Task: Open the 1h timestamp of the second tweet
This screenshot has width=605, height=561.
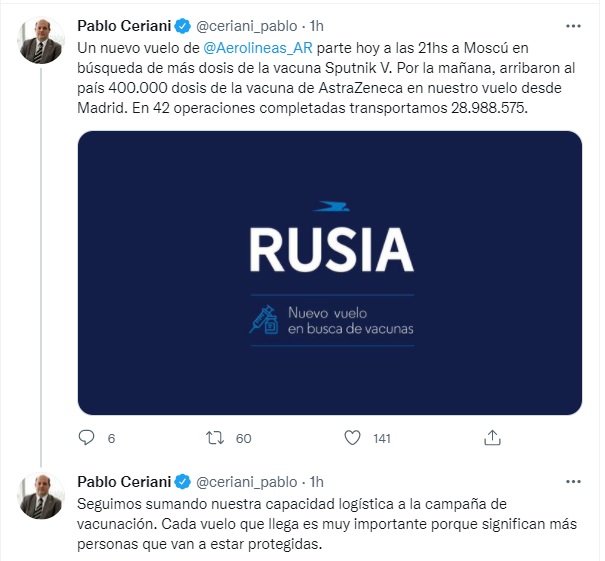Action: [316, 482]
